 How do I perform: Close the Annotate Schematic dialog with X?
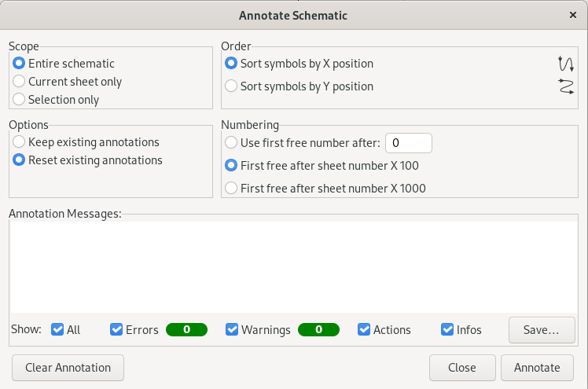tap(573, 15)
